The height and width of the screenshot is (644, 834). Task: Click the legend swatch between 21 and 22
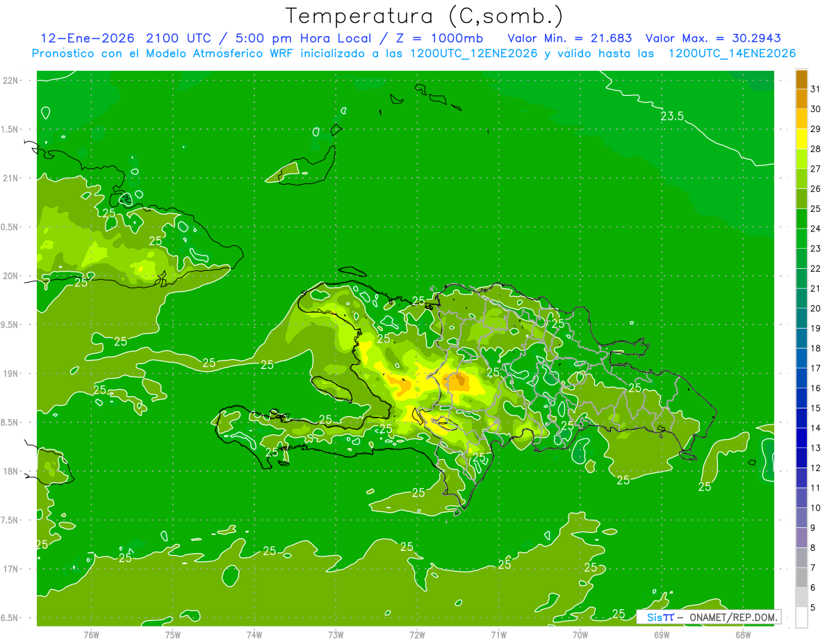point(801,279)
